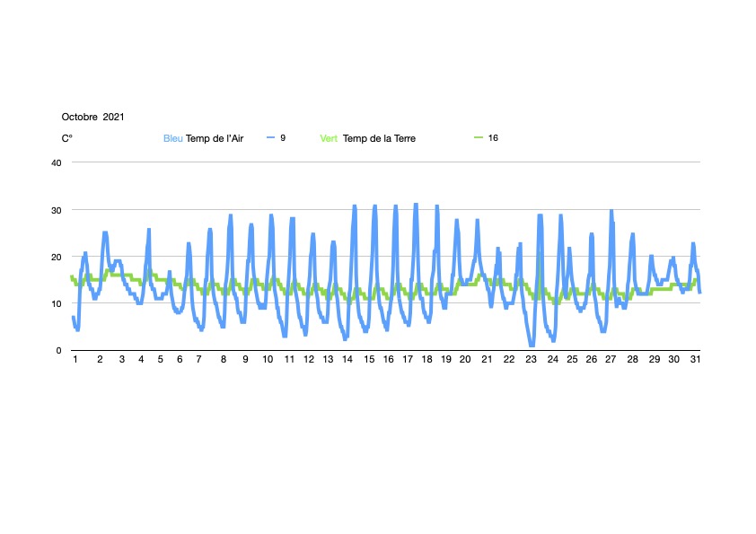Select the "Temp de la Terre" legend text

pos(379,138)
